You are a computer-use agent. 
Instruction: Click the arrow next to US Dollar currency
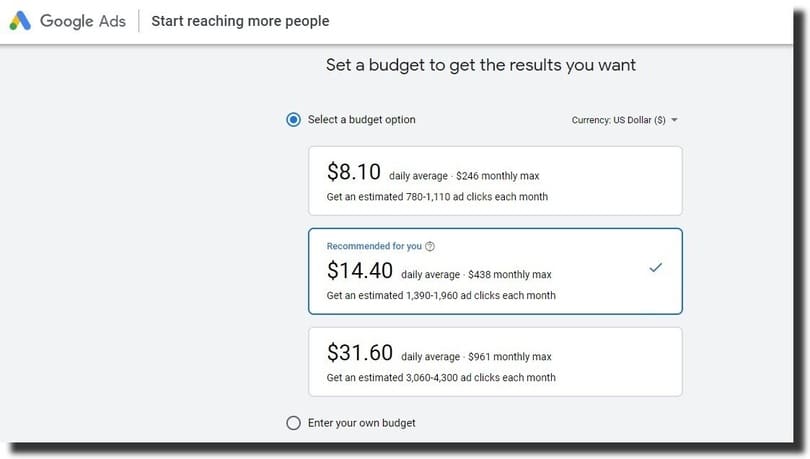(x=674, y=120)
